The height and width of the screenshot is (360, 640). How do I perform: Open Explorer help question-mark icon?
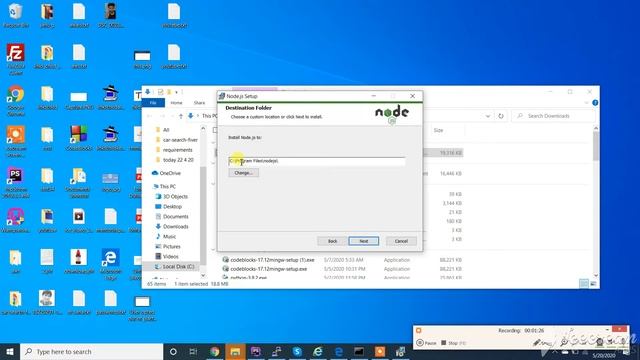coord(595,103)
